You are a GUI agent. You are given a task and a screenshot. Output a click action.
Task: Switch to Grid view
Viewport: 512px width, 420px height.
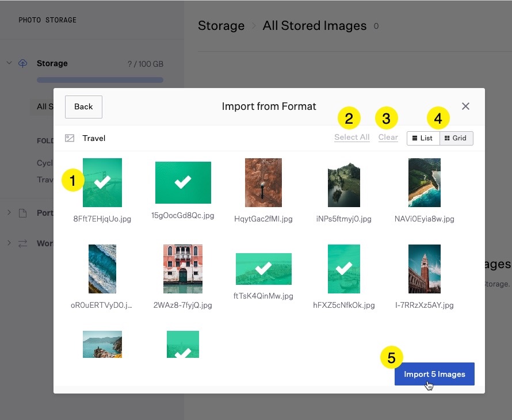[x=456, y=138]
